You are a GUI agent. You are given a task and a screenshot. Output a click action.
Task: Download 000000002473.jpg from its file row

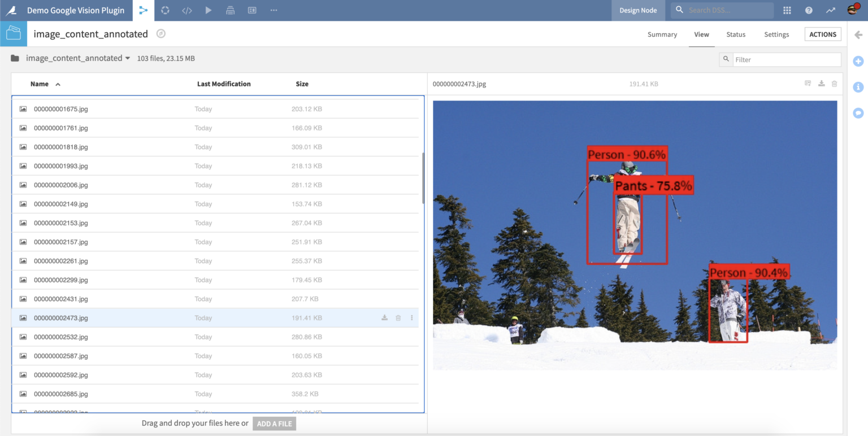coord(384,317)
